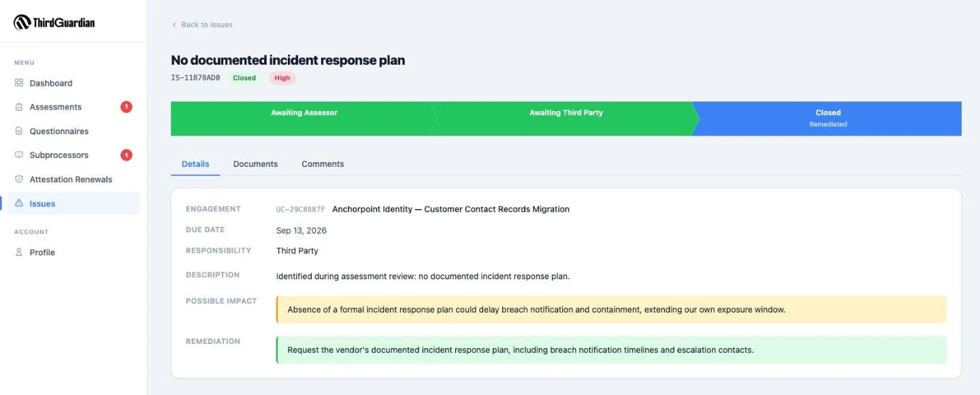Click the Assessments notification badge

tap(126, 107)
